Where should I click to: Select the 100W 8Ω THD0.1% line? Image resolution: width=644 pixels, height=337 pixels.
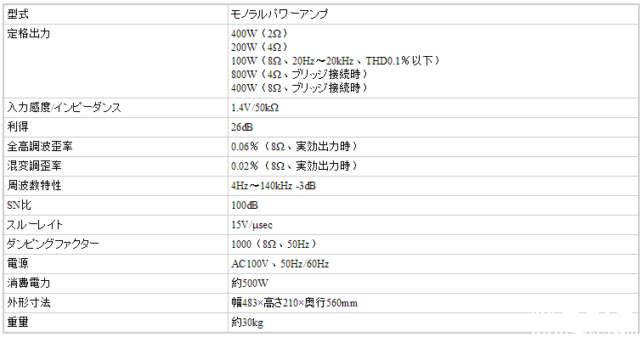click(335, 61)
